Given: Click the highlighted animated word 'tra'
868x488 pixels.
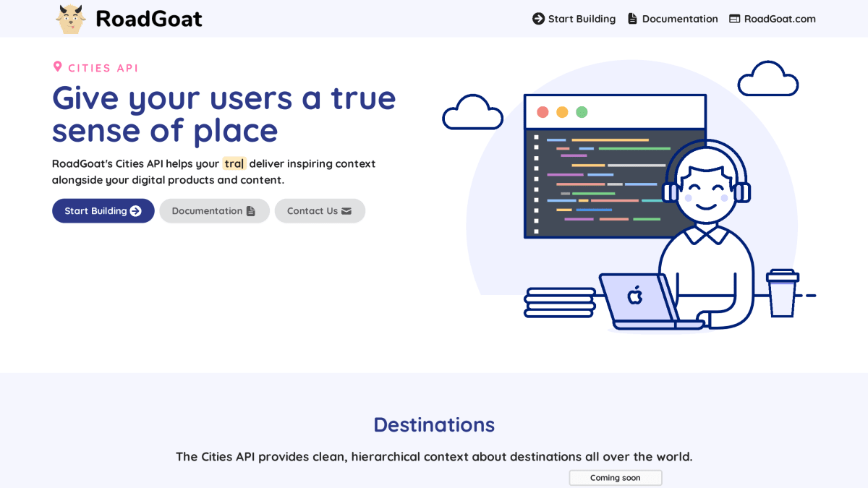Looking at the screenshot, I should click(234, 163).
